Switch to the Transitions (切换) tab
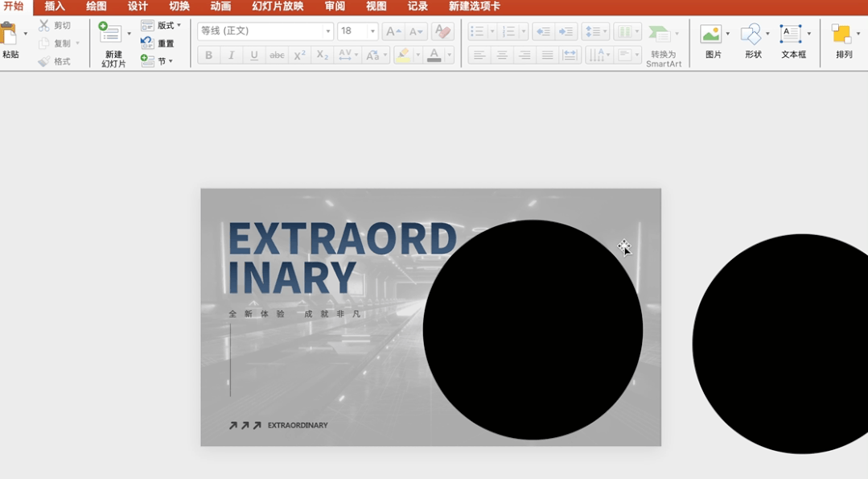The width and height of the screenshot is (868, 479). pyautogui.click(x=179, y=6)
